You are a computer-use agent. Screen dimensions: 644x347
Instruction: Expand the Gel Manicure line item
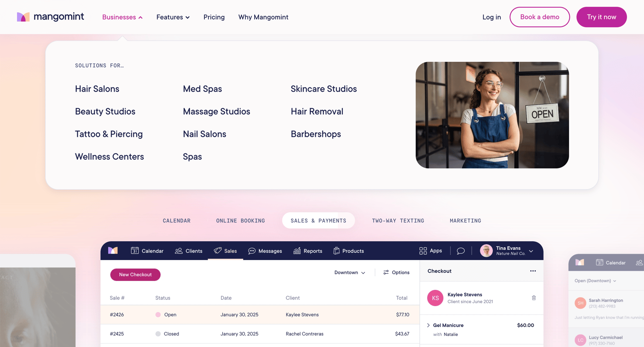(428, 325)
